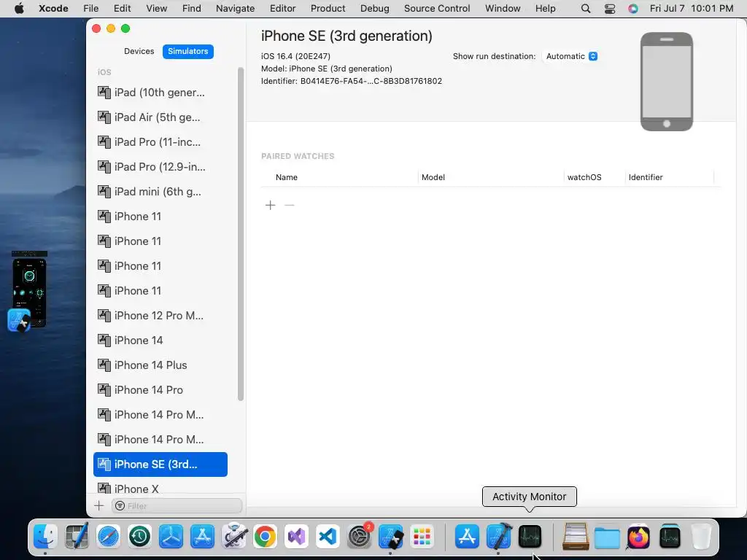Click the date and time in menu bar
This screenshot has width=747, height=560.
pos(692,9)
